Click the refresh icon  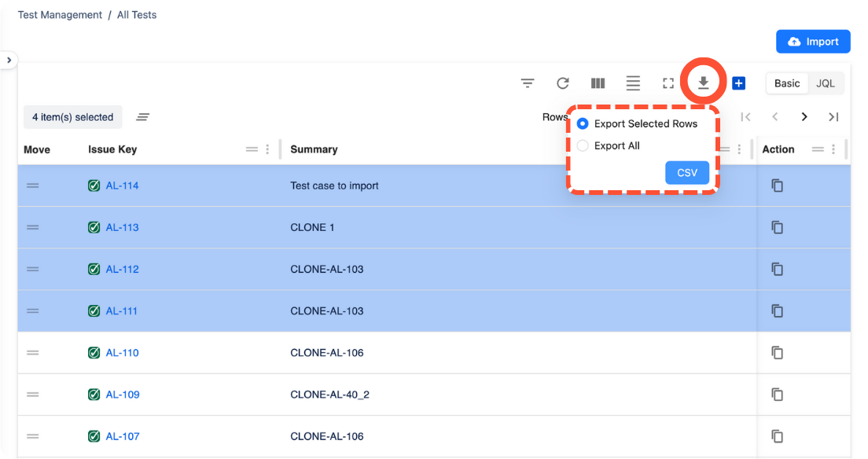(x=563, y=83)
